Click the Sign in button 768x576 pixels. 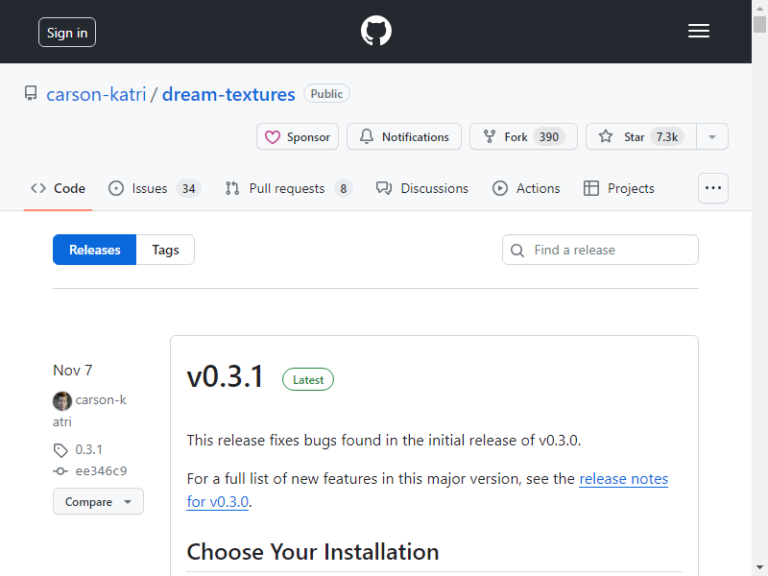tap(67, 32)
